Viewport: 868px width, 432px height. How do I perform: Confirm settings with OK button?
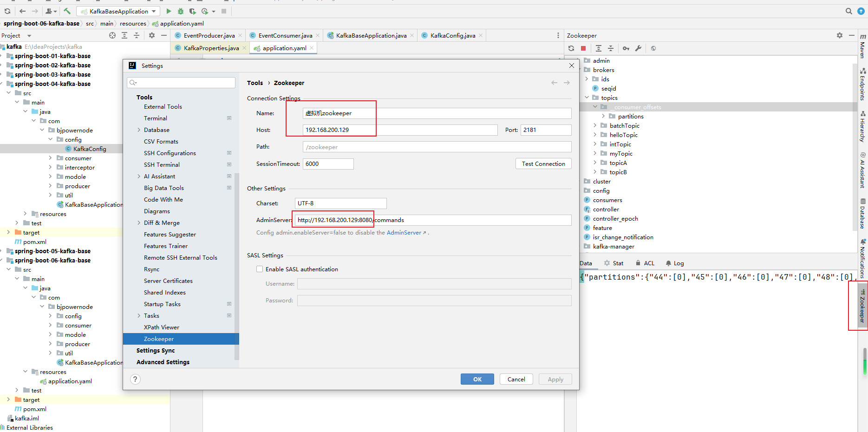pyautogui.click(x=477, y=380)
